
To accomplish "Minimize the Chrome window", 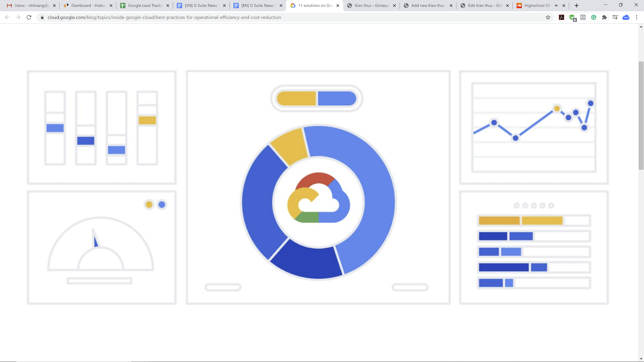I will (x=605, y=5).
